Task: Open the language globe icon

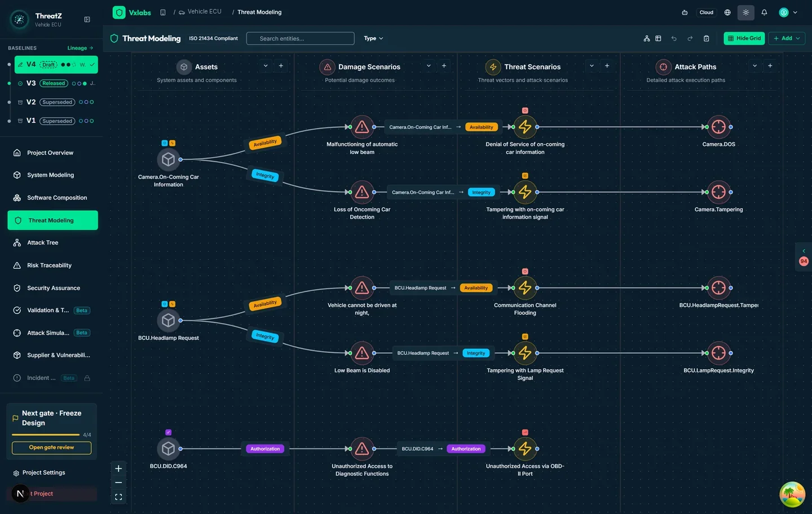Action: [727, 12]
